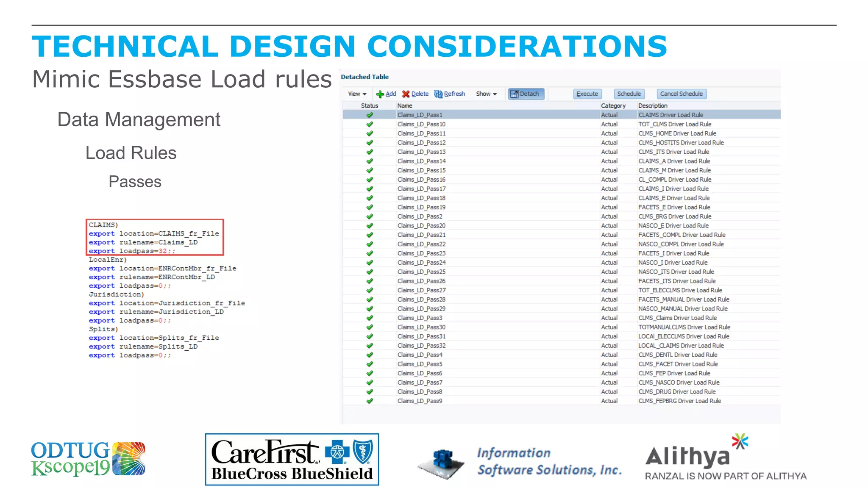Image resolution: width=868 pixels, height=488 pixels.
Task: Select the Claims_LD_Pass7 row name
Action: (420, 383)
